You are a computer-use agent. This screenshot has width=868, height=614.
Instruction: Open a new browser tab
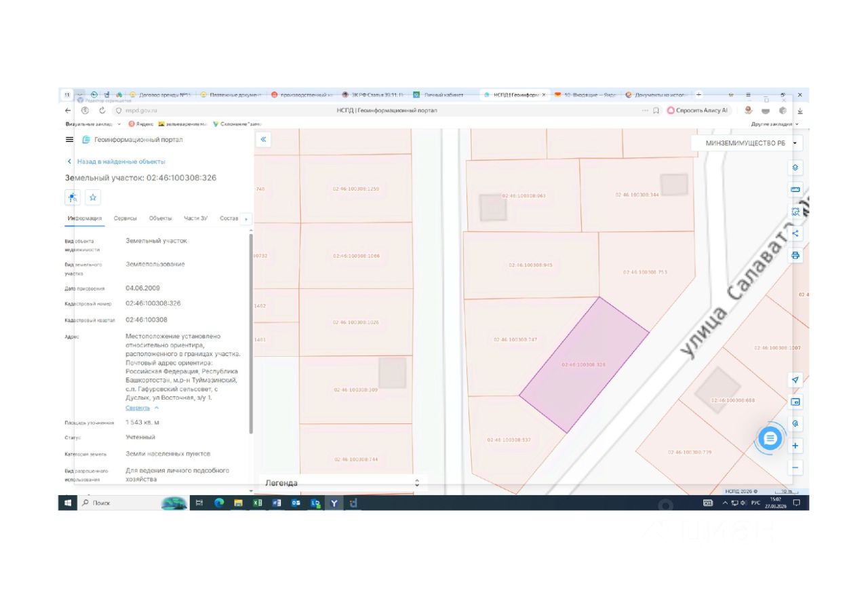[x=699, y=95]
